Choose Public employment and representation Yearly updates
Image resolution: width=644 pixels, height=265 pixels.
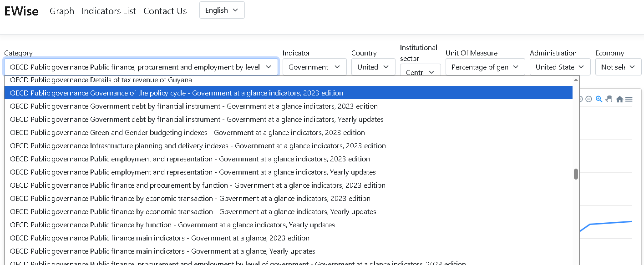[x=289, y=172]
